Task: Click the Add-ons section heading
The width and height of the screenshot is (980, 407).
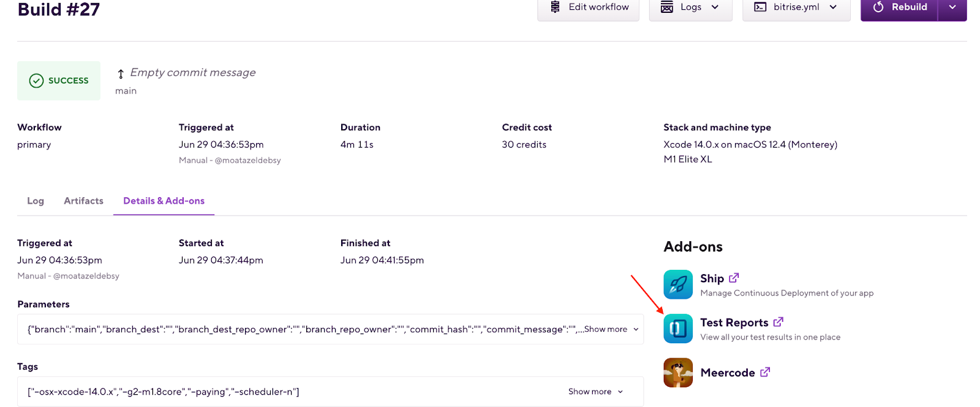Action: click(693, 247)
